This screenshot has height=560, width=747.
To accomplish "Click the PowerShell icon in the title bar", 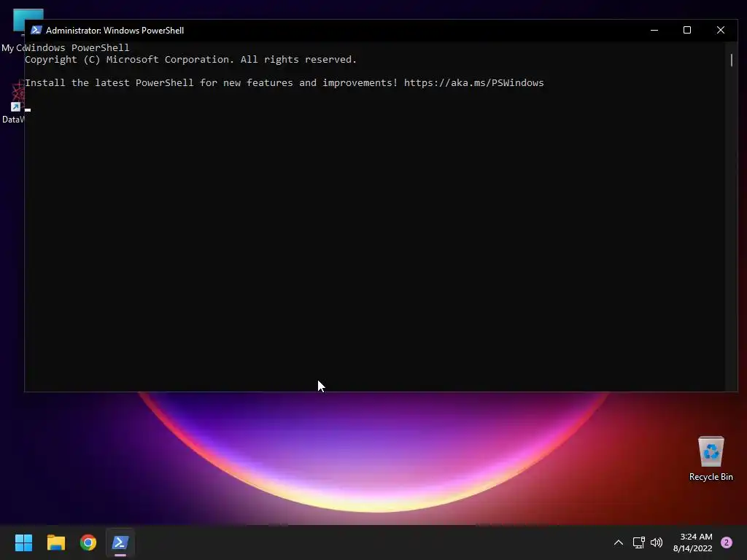I will (36, 30).
